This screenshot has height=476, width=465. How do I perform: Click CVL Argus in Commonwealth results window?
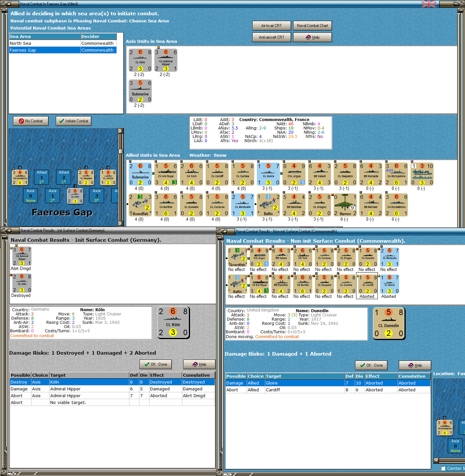tap(259, 257)
